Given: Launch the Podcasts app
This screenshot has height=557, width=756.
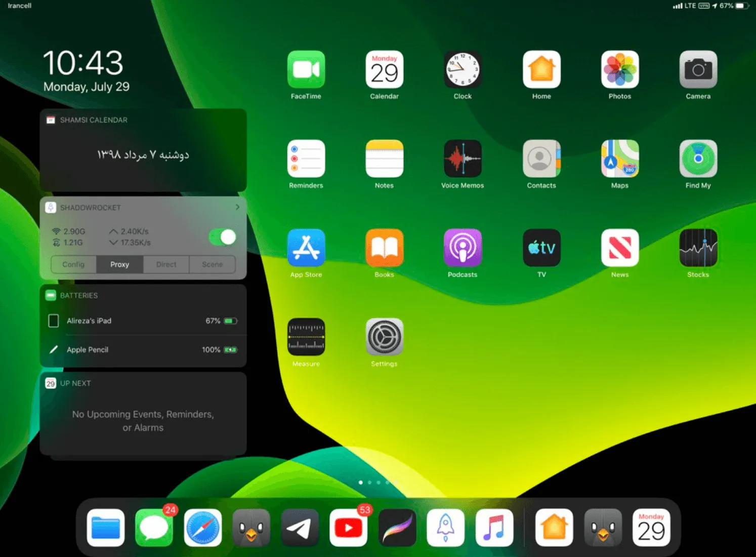Looking at the screenshot, I should point(463,248).
